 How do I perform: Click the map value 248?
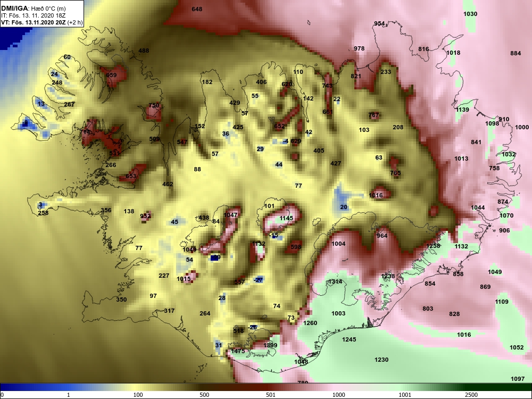pos(57,83)
